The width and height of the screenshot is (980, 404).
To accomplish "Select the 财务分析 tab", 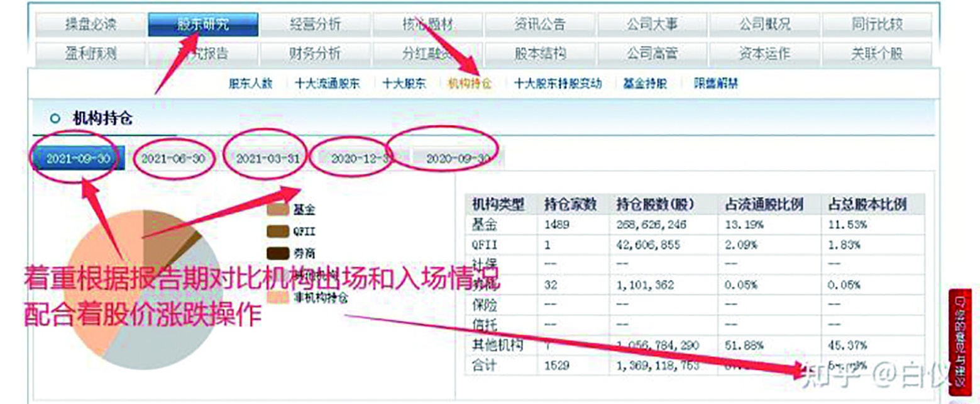I will pos(316,55).
